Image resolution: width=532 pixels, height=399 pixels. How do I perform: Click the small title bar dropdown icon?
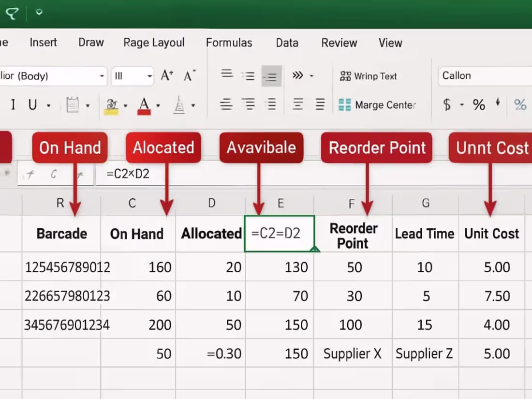(x=39, y=13)
